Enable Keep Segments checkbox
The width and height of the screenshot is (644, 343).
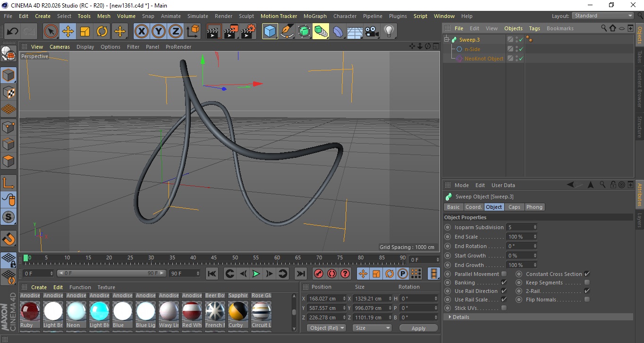coord(587,283)
